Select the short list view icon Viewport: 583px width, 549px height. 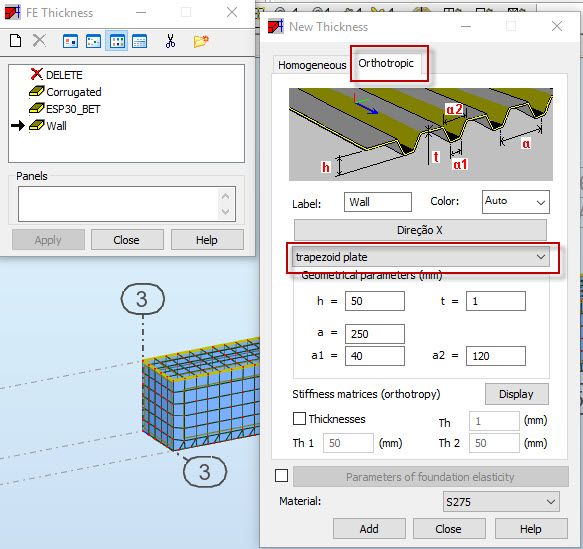coord(117,41)
